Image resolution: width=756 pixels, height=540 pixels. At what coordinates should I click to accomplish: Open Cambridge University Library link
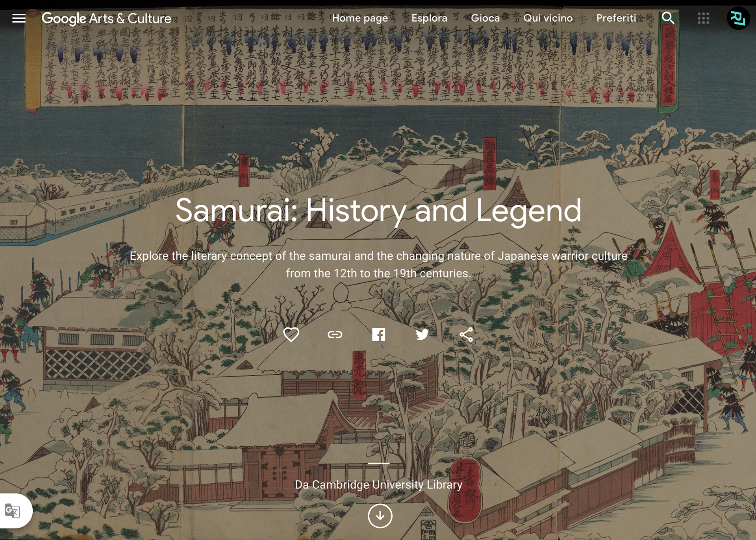click(x=378, y=485)
